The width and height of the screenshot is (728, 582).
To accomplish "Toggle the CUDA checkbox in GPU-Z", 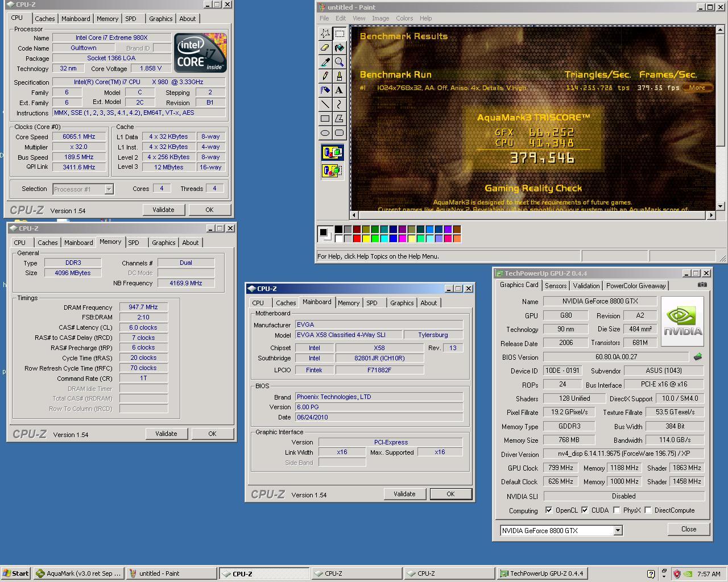I will click(x=585, y=510).
